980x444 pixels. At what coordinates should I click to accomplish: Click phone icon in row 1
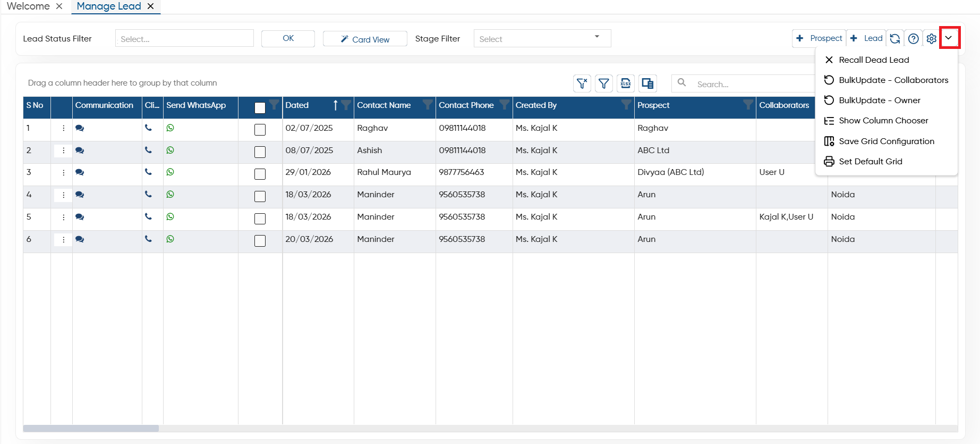(148, 128)
